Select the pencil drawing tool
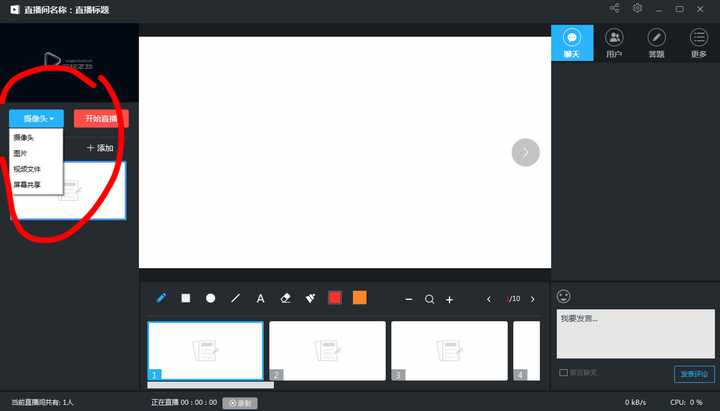The height and width of the screenshot is (411, 720). (x=161, y=298)
